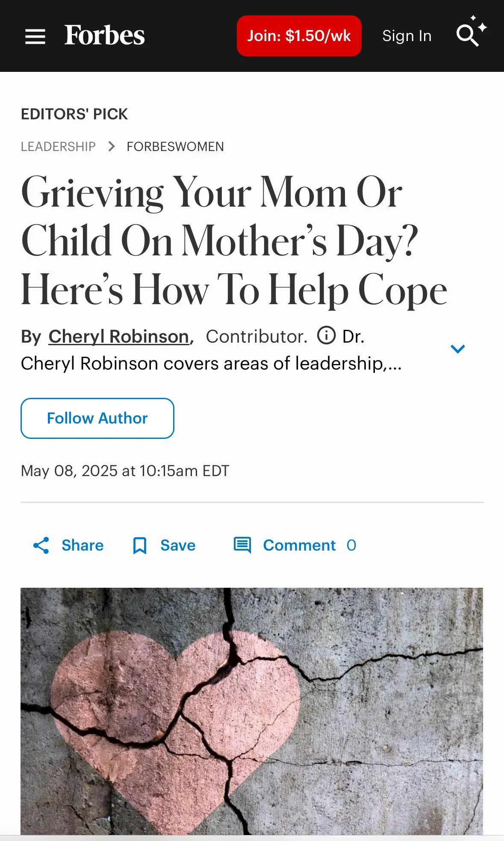Screen dimensions: 504x841
Task: Click the Save text label
Action: point(178,545)
